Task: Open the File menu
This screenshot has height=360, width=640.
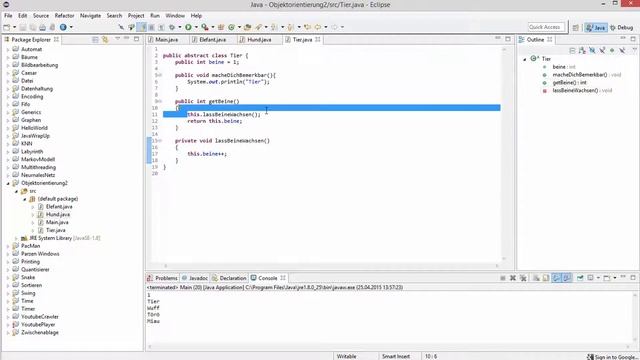Action: (8, 16)
